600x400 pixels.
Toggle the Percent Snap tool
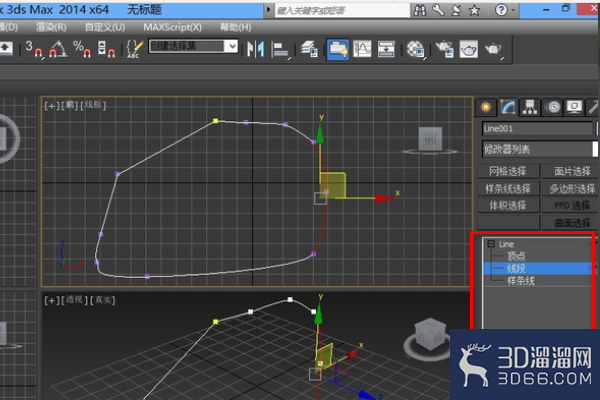82,49
